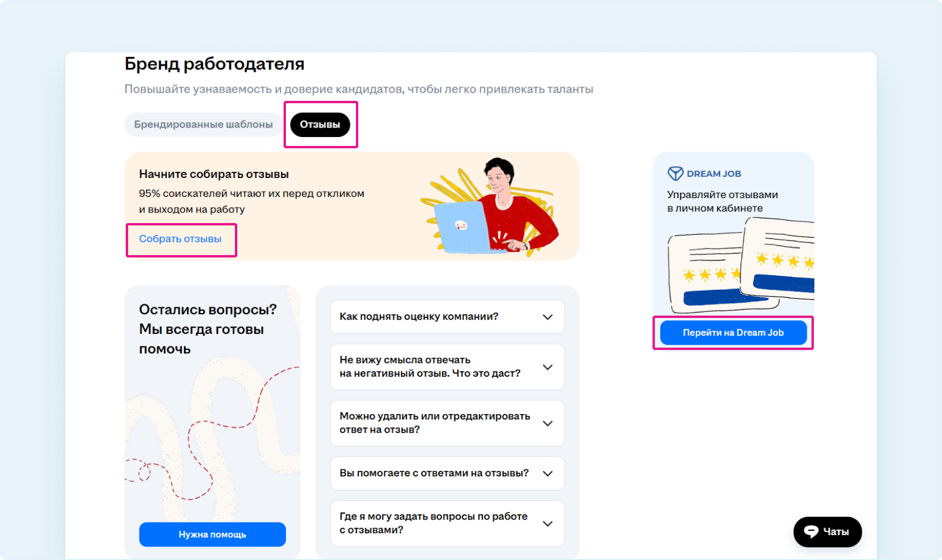This screenshot has width=942, height=560.
Task: Open question text 'Как поднять оценку компании?'
Action: (x=419, y=317)
